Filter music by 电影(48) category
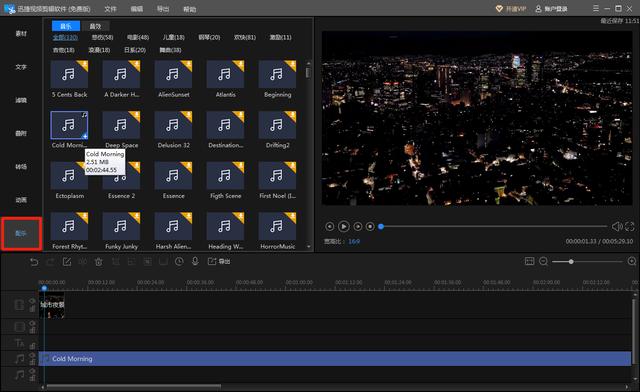 pos(138,37)
